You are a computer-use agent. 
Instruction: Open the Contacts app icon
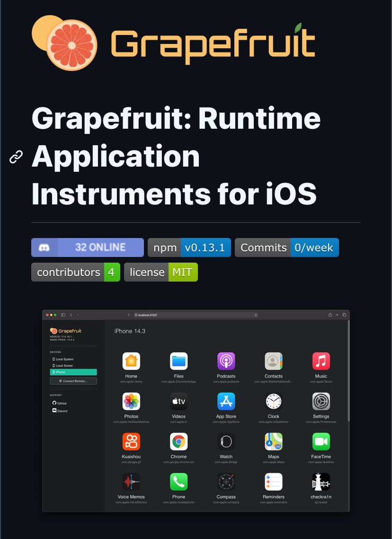273,361
